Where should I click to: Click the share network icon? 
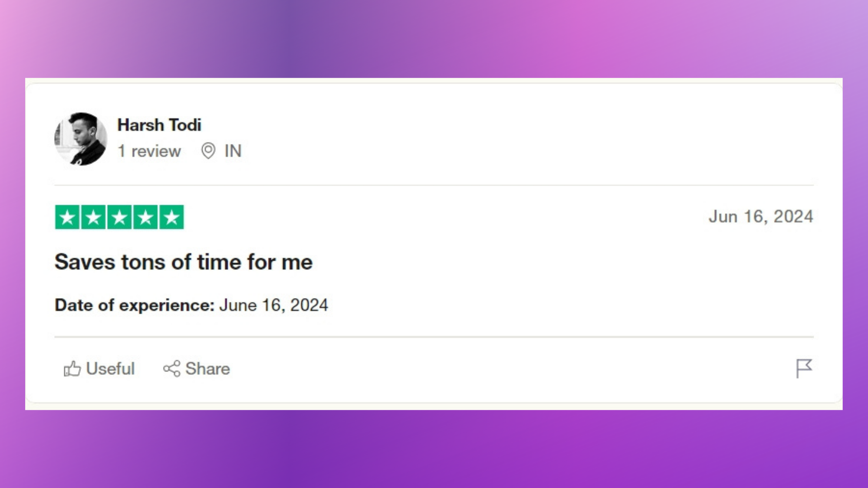[172, 369]
